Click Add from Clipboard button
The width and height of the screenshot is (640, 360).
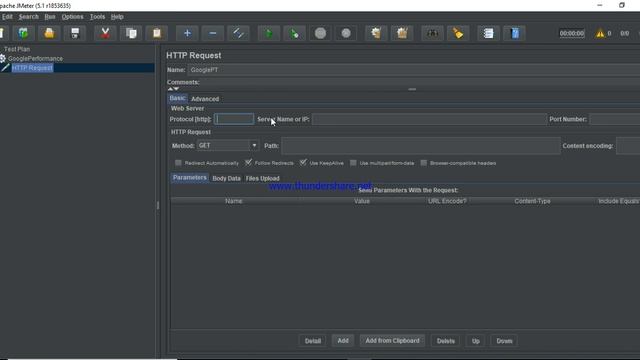[x=392, y=340]
